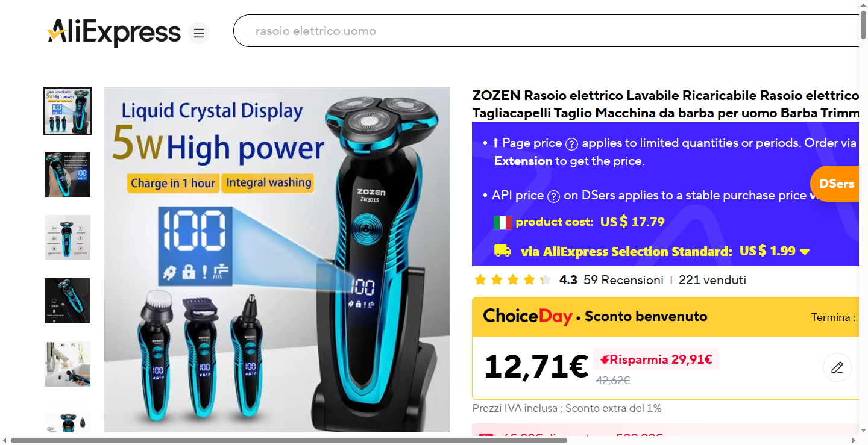Click the yellow delivery truck icon
Image resolution: width=868 pixels, height=445 pixels.
(x=502, y=251)
